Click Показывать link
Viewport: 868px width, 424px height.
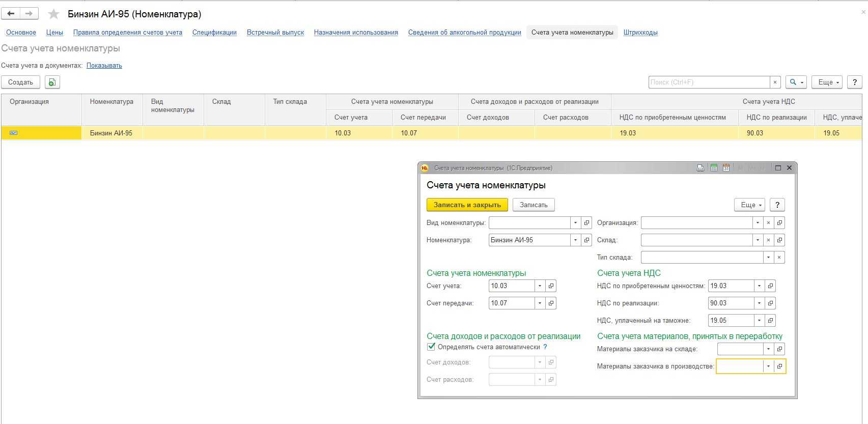(104, 65)
